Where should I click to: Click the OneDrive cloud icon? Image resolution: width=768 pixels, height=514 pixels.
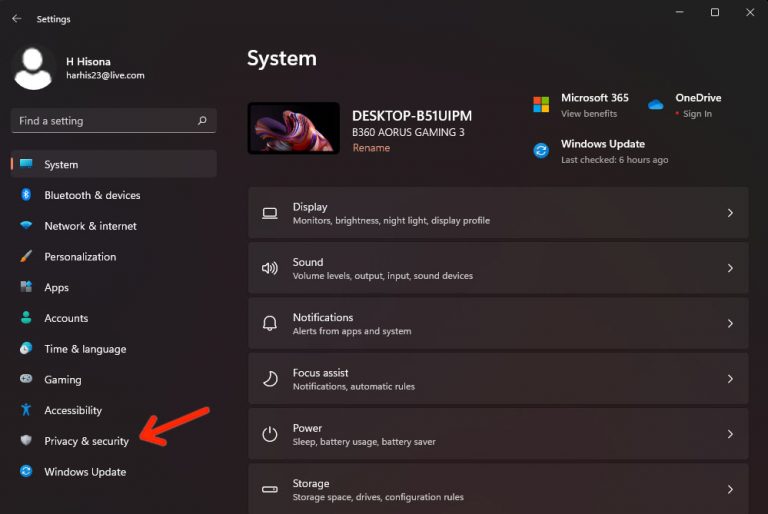(656, 105)
